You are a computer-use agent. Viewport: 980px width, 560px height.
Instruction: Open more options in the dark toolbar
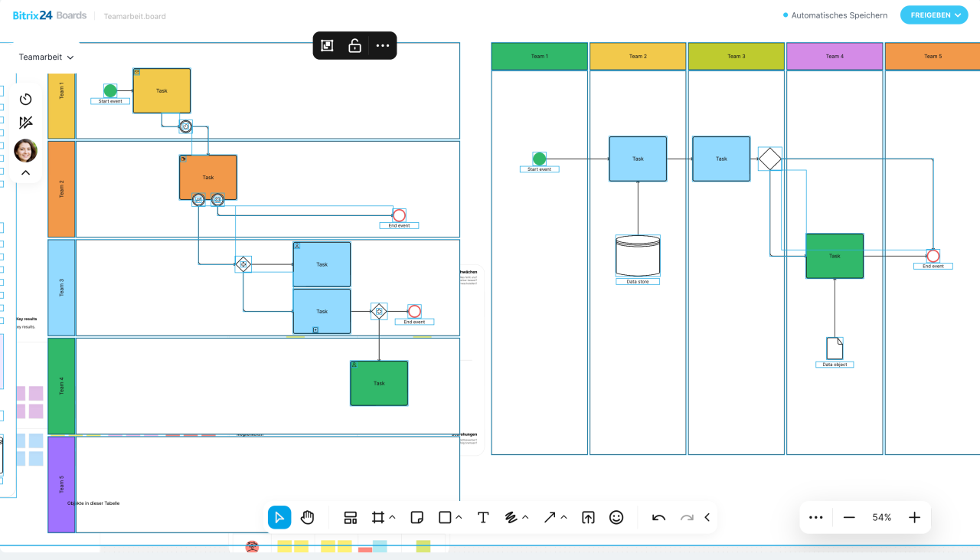click(383, 46)
